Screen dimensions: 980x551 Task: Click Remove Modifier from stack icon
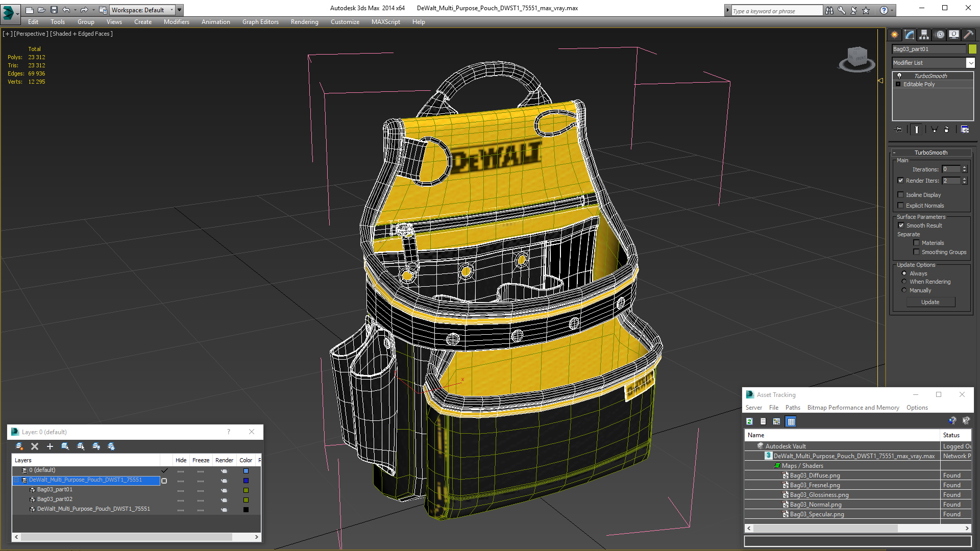947,130
